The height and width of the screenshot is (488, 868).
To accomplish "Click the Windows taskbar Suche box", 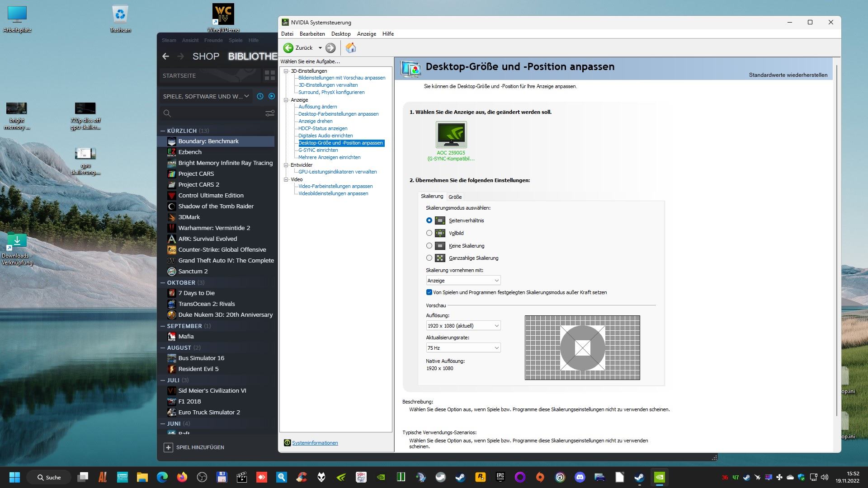I will point(49,477).
